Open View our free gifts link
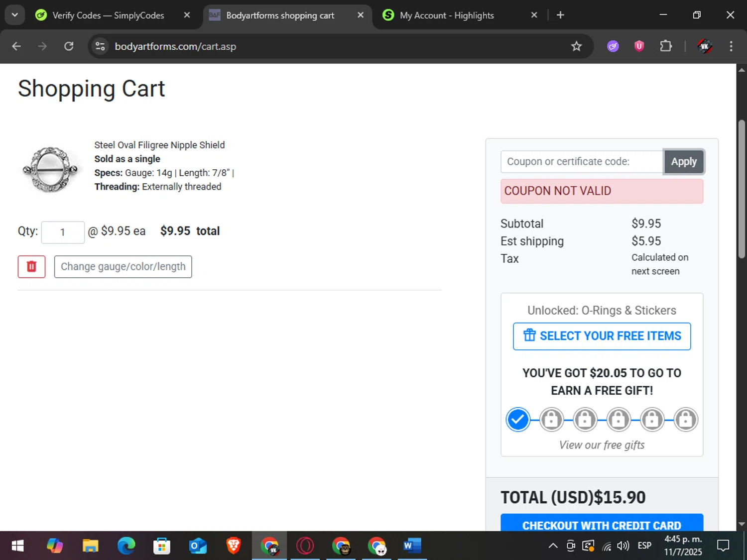The width and height of the screenshot is (747, 560). pyautogui.click(x=602, y=445)
